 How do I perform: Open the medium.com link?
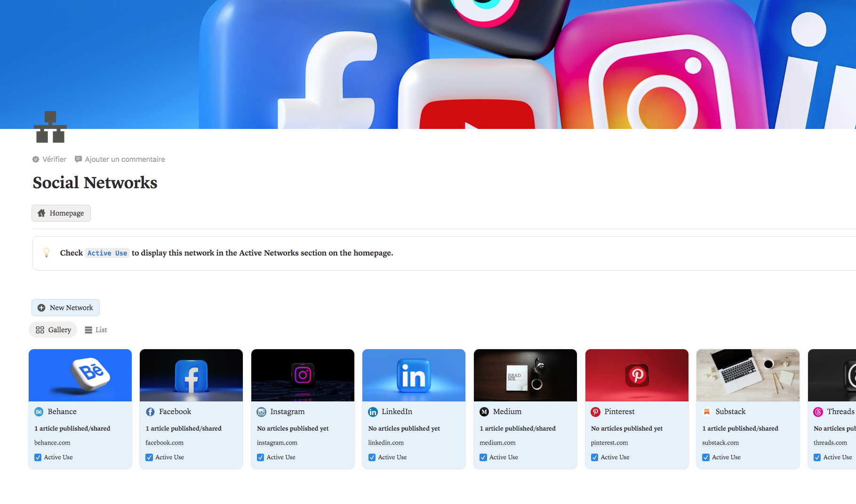[x=497, y=443]
